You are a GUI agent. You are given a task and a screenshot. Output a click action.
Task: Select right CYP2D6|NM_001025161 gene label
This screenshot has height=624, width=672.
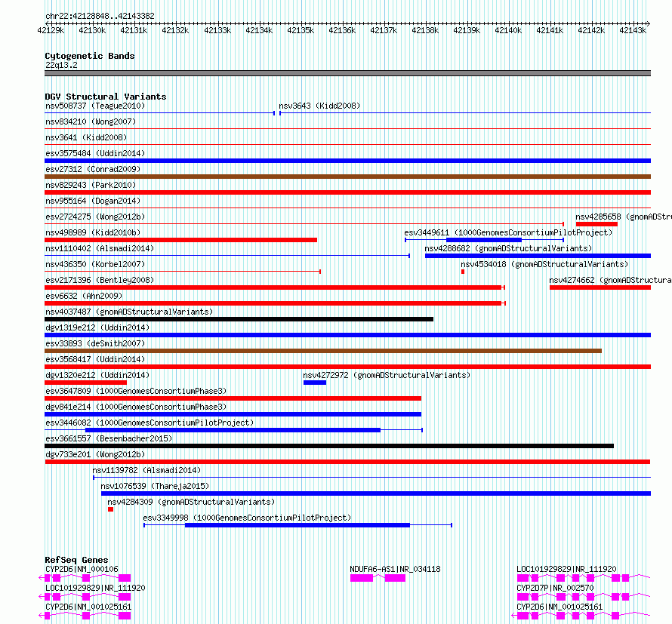click(559, 607)
